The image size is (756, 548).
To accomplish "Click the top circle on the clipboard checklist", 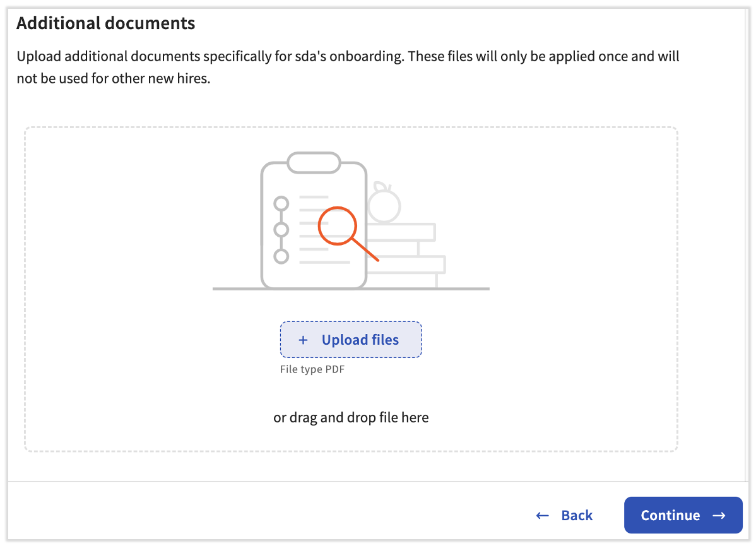I will (x=281, y=203).
